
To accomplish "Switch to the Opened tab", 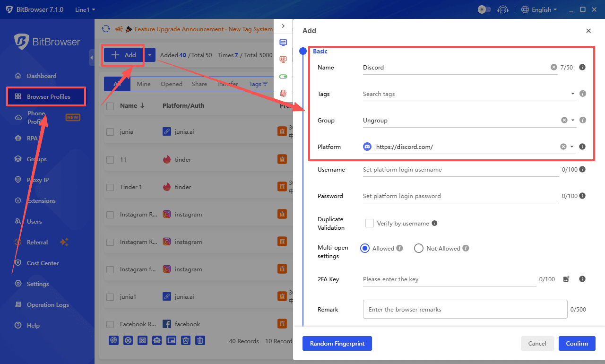I will [171, 84].
